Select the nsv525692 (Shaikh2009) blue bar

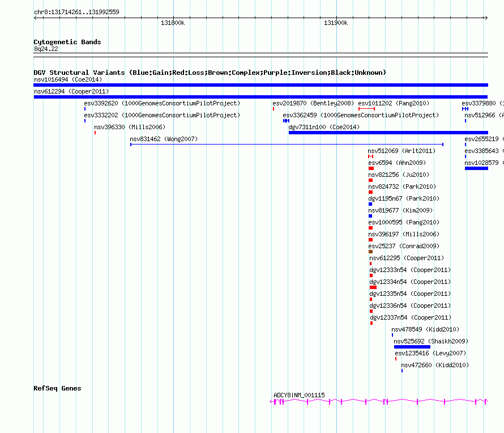click(x=412, y=347)
